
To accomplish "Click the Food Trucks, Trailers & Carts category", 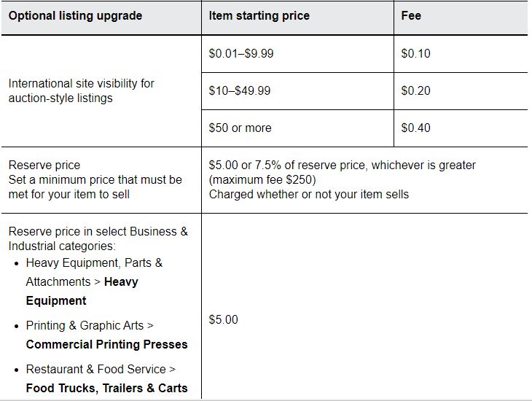I will click(x=107, y=388).
